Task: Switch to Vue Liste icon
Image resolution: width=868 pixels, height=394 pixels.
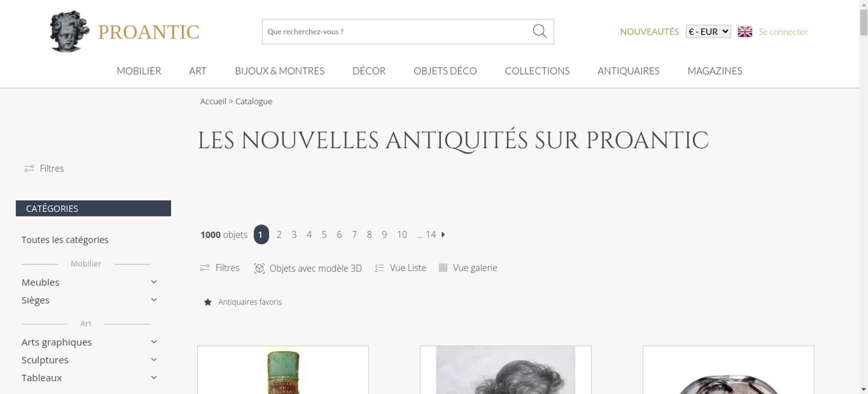Action: point(379,268)
